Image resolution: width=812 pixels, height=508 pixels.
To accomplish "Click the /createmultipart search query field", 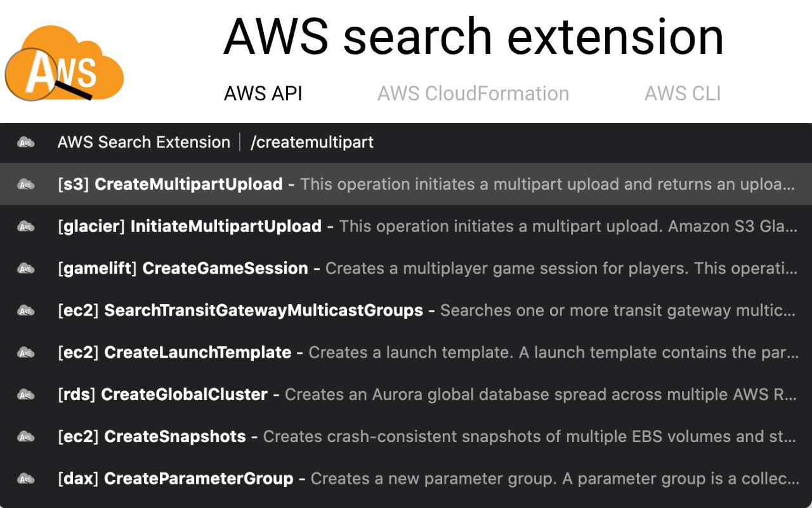I will click(x=312, y=142).
